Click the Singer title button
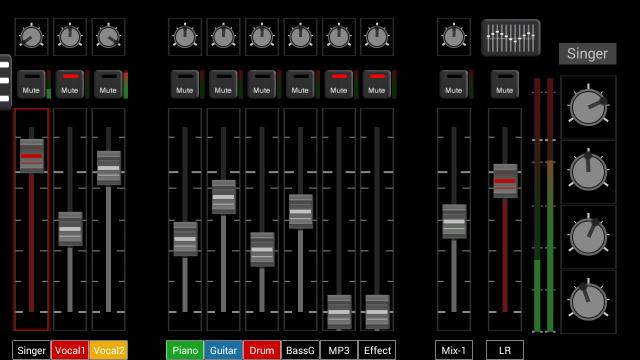Viewport: 640px width, 360px height. pos(587,54)
